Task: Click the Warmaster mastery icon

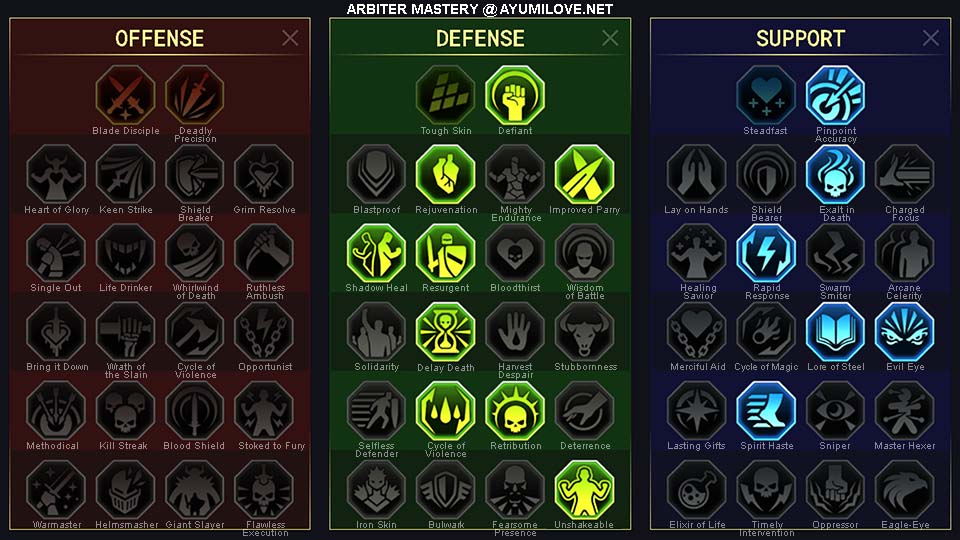Action: 56,490
